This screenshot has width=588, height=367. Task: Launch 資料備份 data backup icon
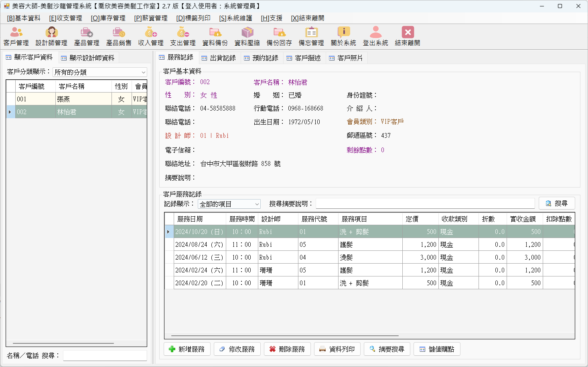point(215,36)
